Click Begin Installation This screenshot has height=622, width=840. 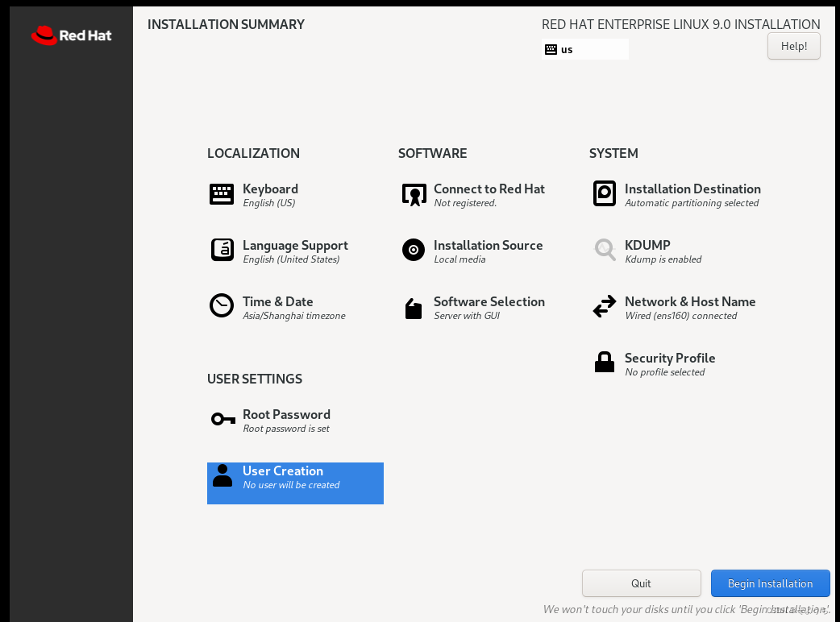pos(770,583)
